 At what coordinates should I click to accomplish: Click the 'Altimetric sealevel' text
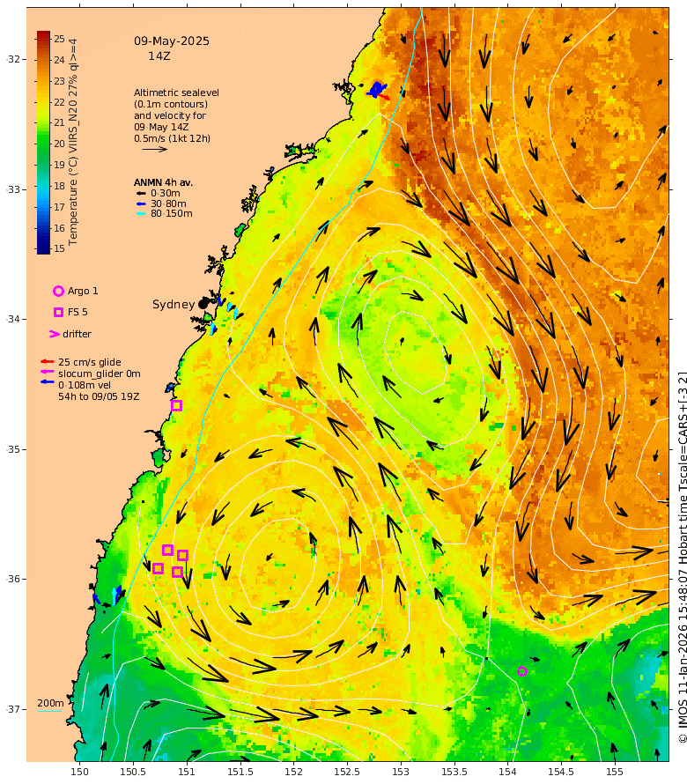pyautogui.click(x=176, y=92)
